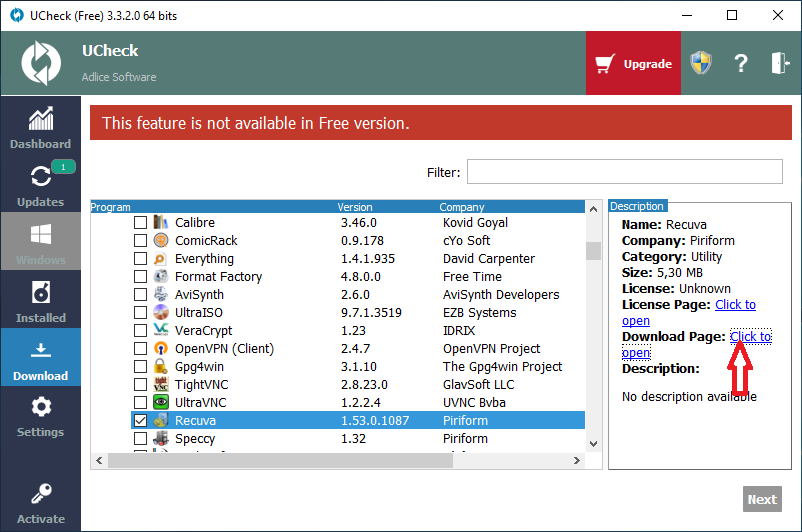Check the AviSynth checkbox
Viewport: 802px width, 532px height.
140,295
